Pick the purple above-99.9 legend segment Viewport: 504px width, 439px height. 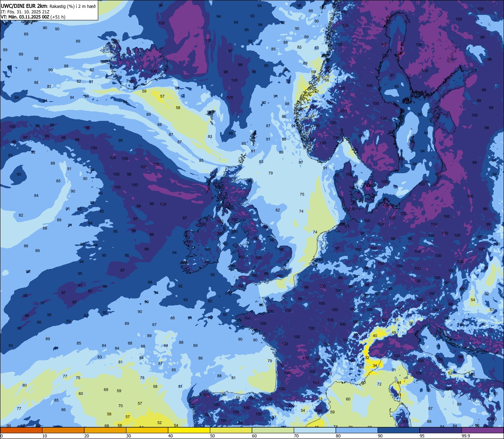click(483, 430)
